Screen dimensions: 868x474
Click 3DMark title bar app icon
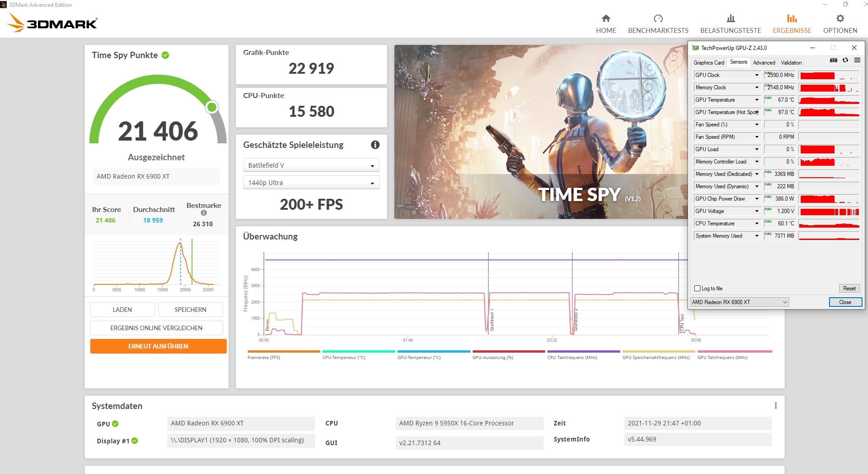[4, 5]
